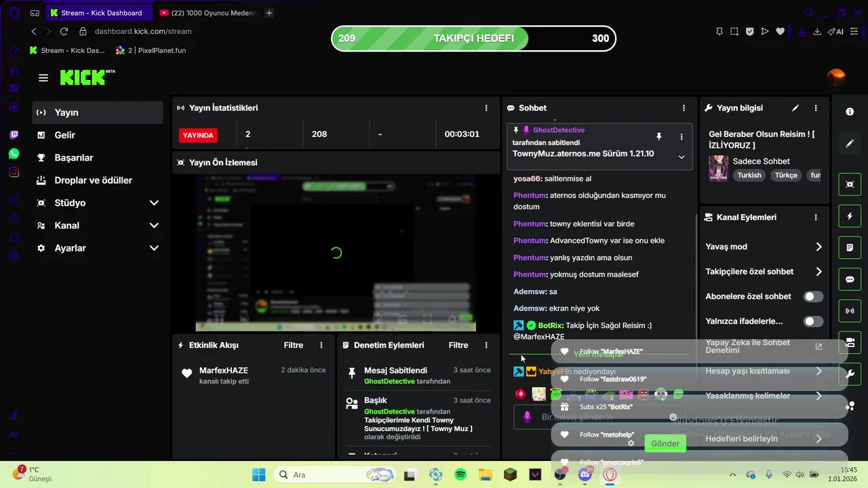Select Gelir in sidebar
The width and height of the screenshot is (868, 488).
[x=98, y=135]
